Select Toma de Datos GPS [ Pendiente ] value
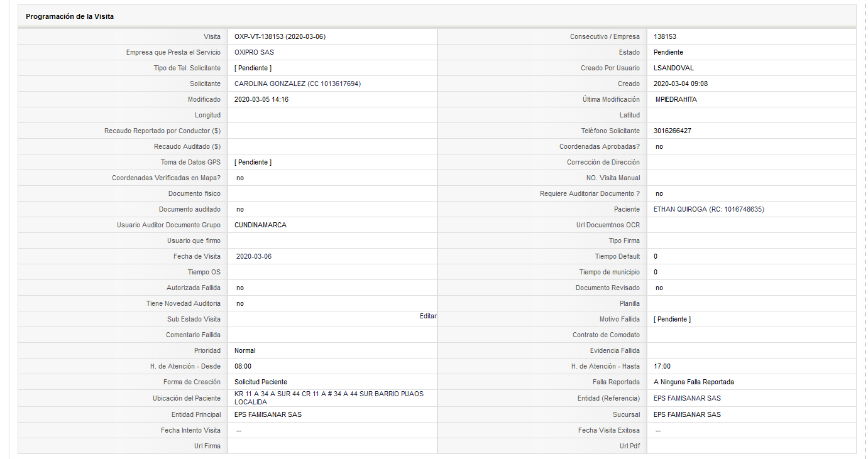The image size is (868, 459). point(253,162)
